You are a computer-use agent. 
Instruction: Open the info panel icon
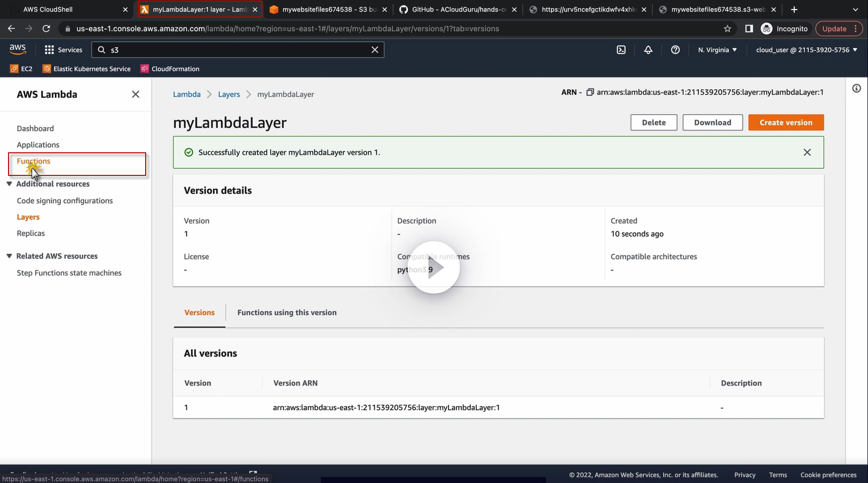856,88
